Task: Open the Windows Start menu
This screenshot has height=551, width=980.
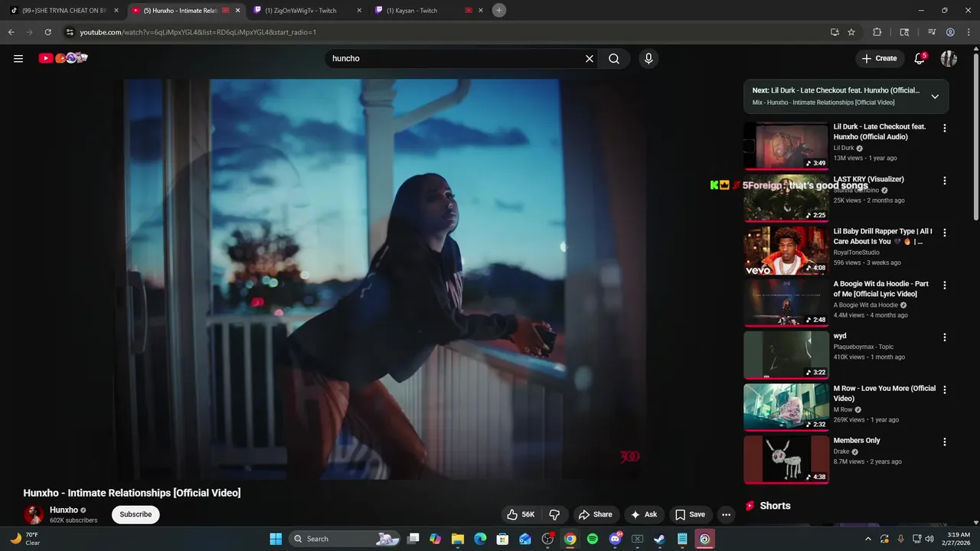Action: click(x=276, y=539)
